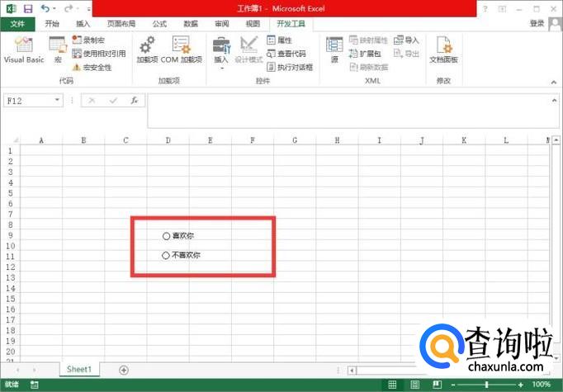Click the 100% zoom level
Viewport: 563px width, 392px height.
[x=541, y=385]
